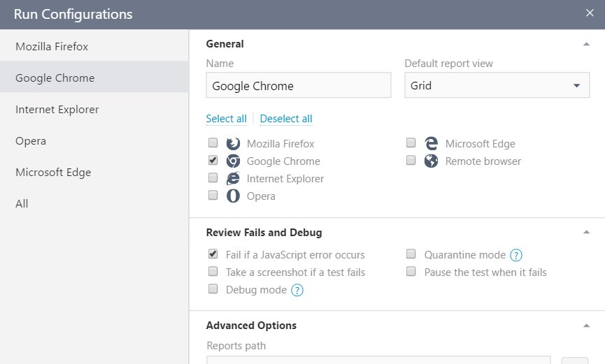Enable the Microsoft Edge checkbox
The height and width of the screenshot is (364, 605).
(x=411, y=143)
